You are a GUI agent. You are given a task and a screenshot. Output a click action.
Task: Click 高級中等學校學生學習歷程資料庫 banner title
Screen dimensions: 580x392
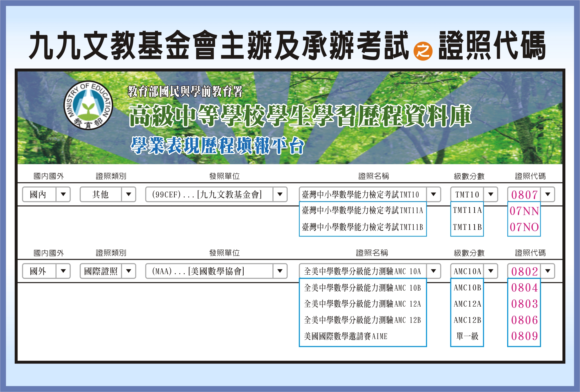coord(300,115)
